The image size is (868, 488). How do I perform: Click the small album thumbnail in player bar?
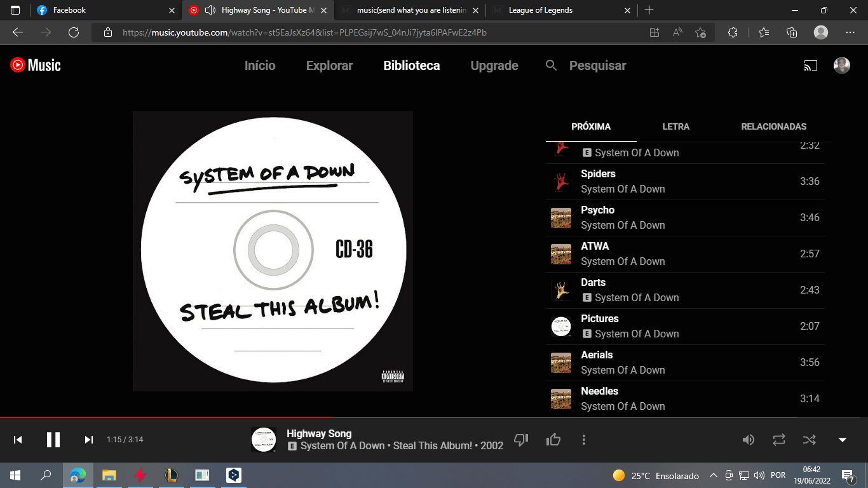(x=264, y=440)
